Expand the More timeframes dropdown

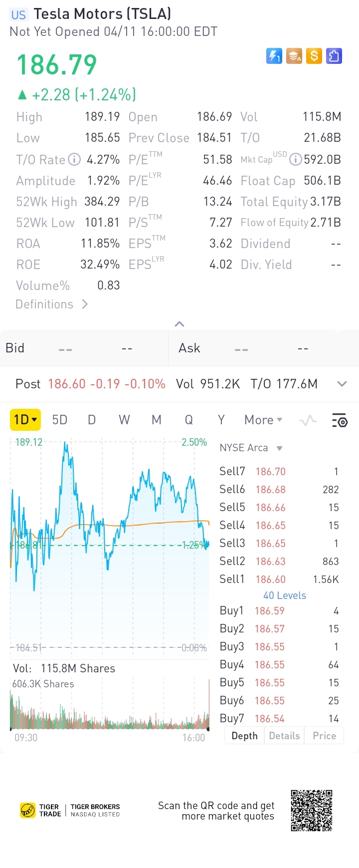coord(263,420)
